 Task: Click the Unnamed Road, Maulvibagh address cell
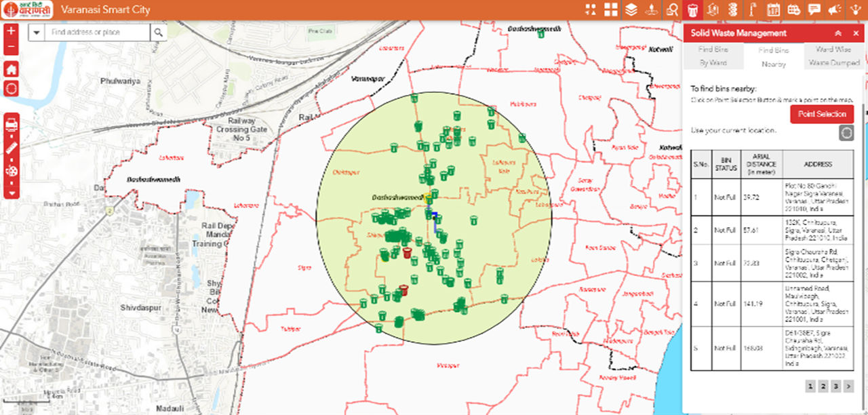pos(818,304)
